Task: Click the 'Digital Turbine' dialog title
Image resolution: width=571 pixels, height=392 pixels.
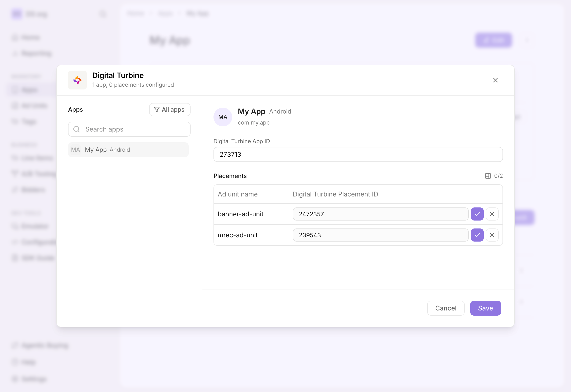Action: click(x=118, y=75)
